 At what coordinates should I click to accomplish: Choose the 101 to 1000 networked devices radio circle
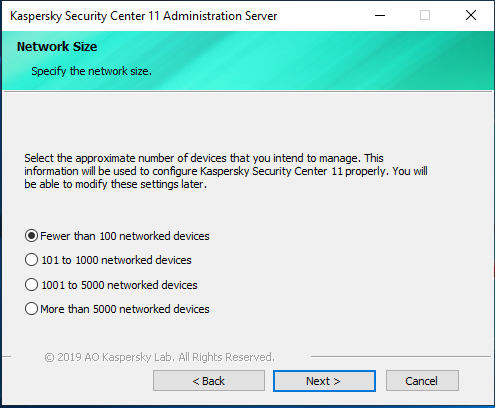(x=31, y=260)
